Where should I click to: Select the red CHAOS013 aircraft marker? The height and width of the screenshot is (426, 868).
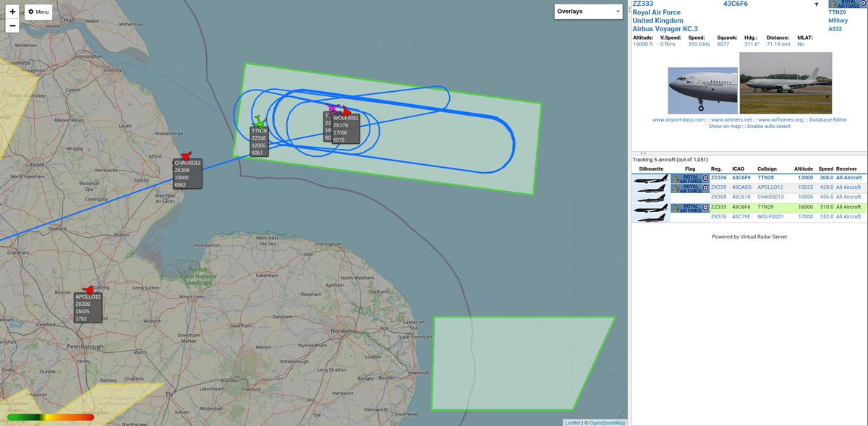[x=186, y=156]
